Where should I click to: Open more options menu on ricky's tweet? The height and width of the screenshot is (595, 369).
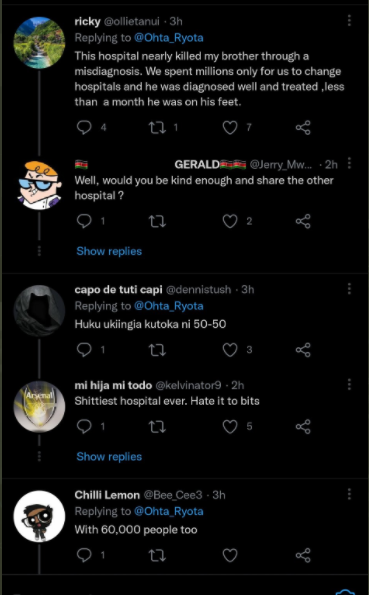[349, 21]
